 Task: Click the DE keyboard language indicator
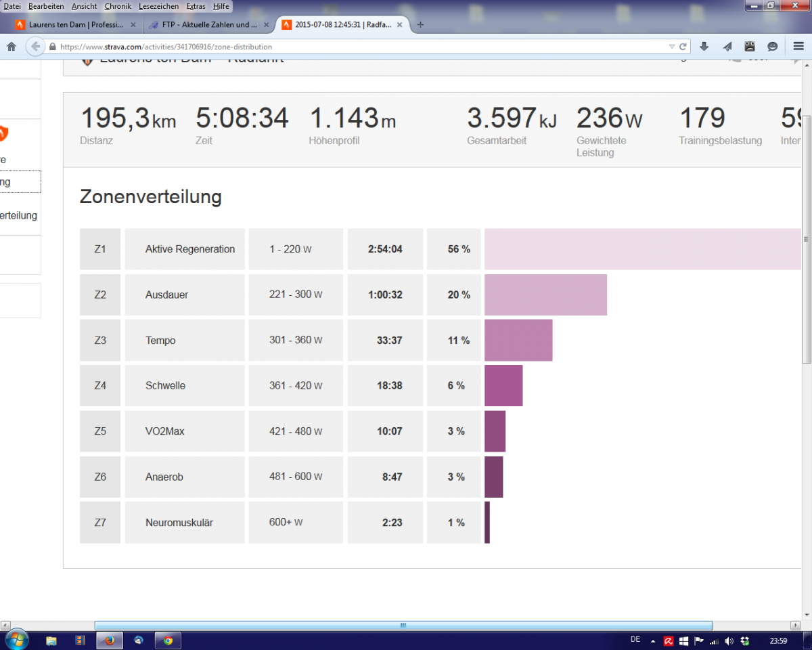coord(635,639)
